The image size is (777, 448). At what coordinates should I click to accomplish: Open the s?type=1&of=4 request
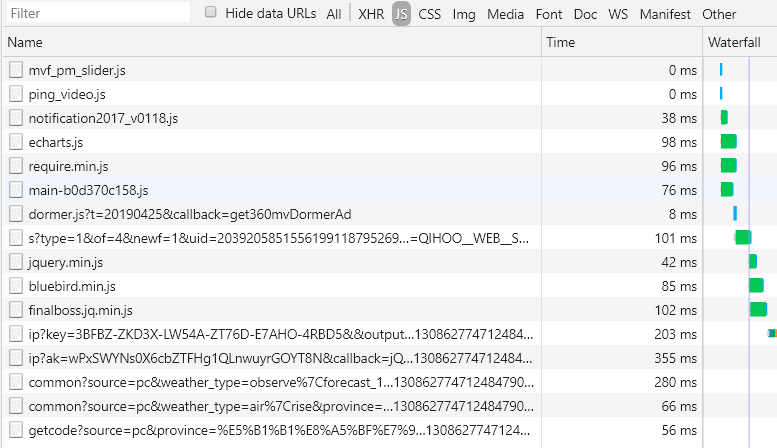click(278, 238)
